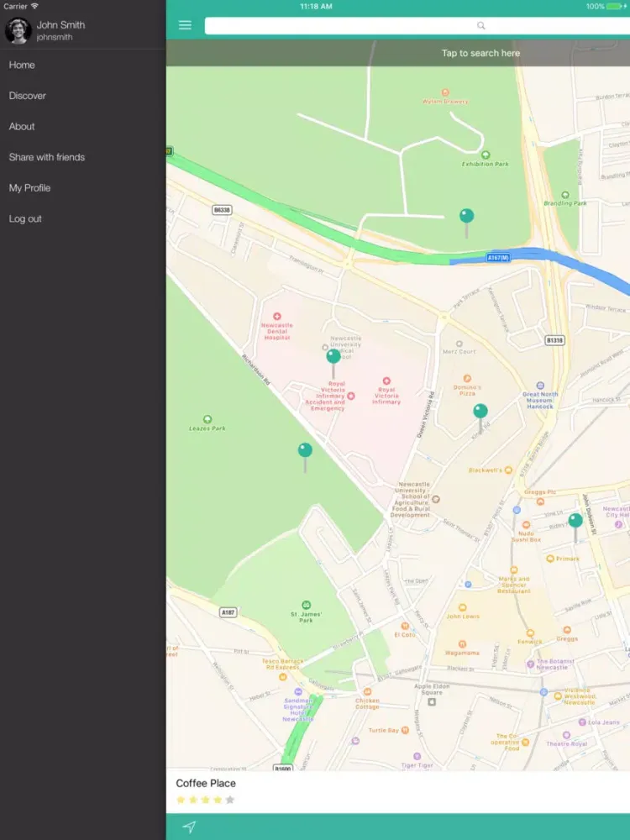Tap the Merz Court marker
This screenshot has height=840, width=630.
click(x=459, y=344)
